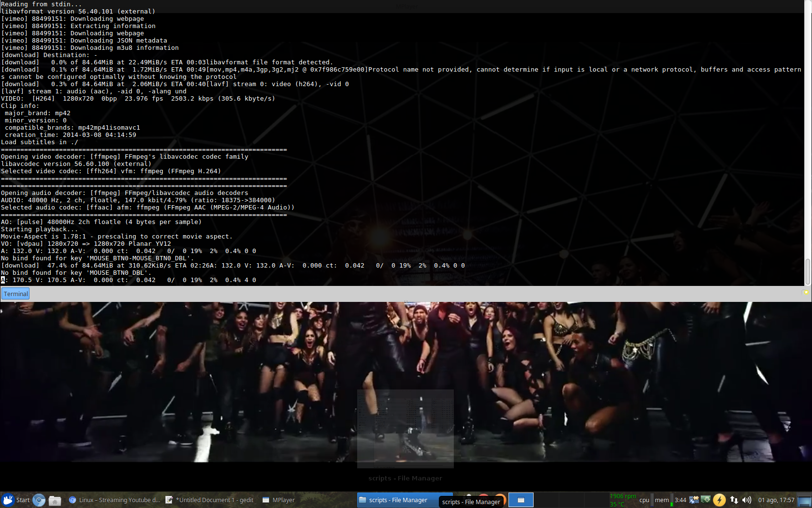This screenshot has height=508, width=812.
Task: Click the 'libavformat version 56.40.101' line
Action: tap(78, 12)
